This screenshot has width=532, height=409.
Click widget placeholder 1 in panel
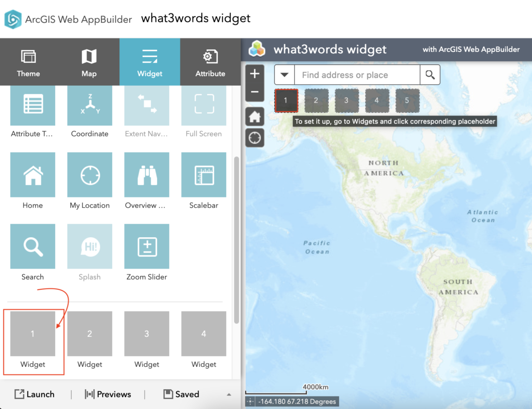click(x=32, y=333)
